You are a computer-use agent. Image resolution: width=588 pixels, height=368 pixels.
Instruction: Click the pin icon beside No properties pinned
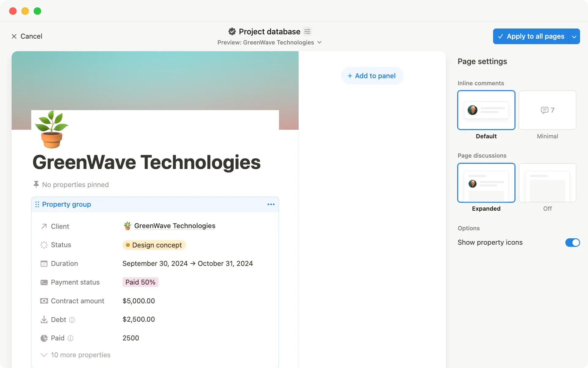click(x=36, y=184)
